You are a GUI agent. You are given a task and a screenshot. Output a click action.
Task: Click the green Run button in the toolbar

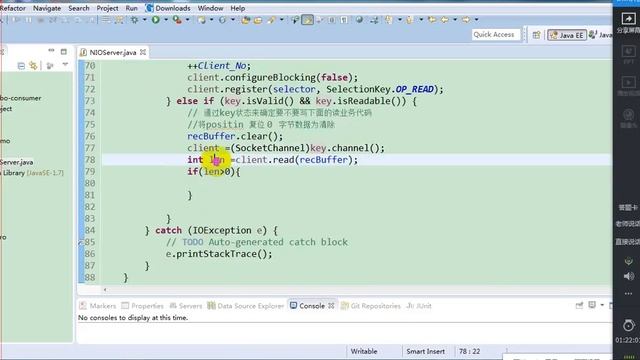156,20
